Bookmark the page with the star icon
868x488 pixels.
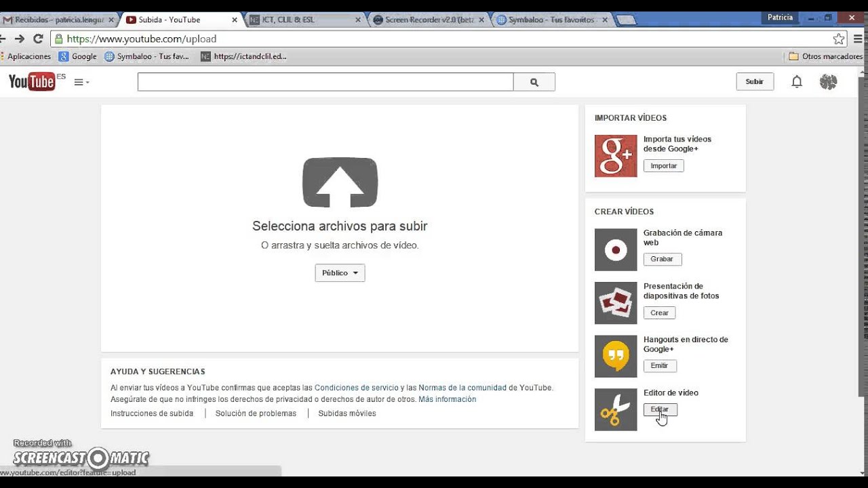click(839, 39)
